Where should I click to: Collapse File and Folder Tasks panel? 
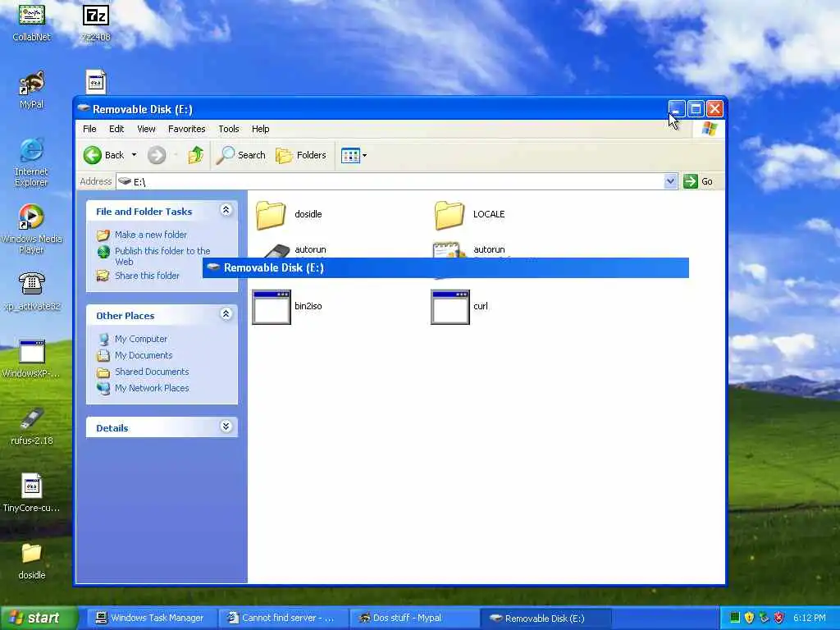coord(226,210)
